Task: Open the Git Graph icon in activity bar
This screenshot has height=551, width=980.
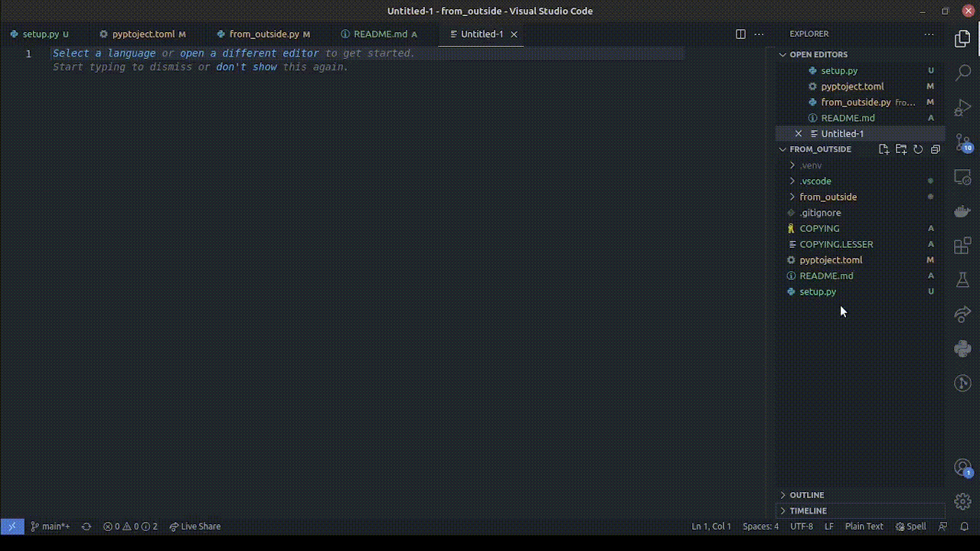Action: click(962, 383)
